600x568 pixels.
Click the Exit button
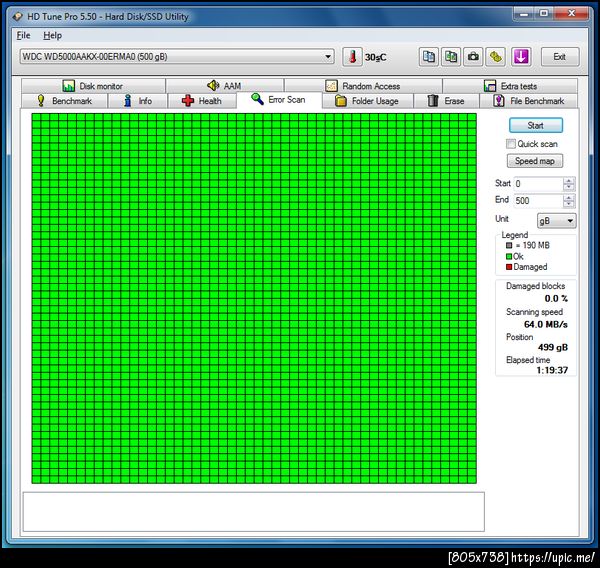(559, 57)
